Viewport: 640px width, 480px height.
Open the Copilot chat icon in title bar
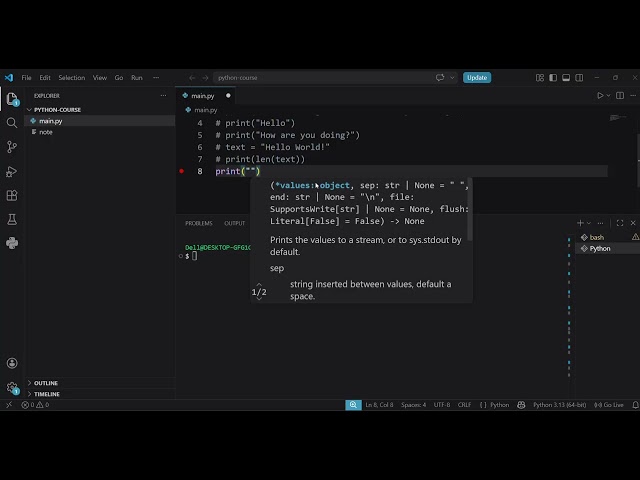click(x=440, y=78)
